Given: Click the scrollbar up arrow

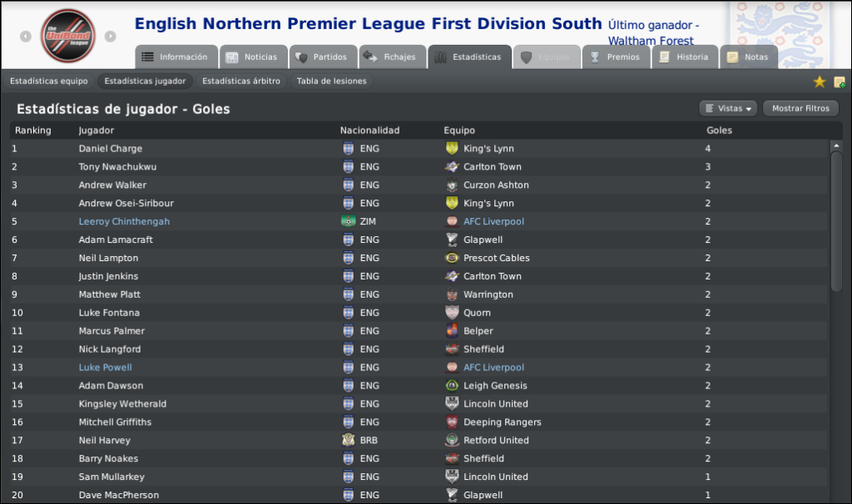Looking at the screenshot, I should click(835, 146).
